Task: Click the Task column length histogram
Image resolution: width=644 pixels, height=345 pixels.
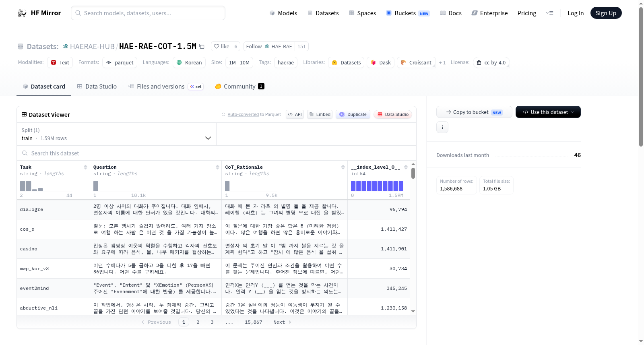Action: coord(46,186)
